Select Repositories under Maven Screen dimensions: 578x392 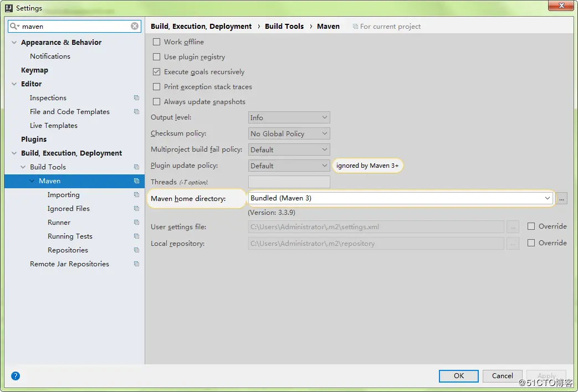68,250
